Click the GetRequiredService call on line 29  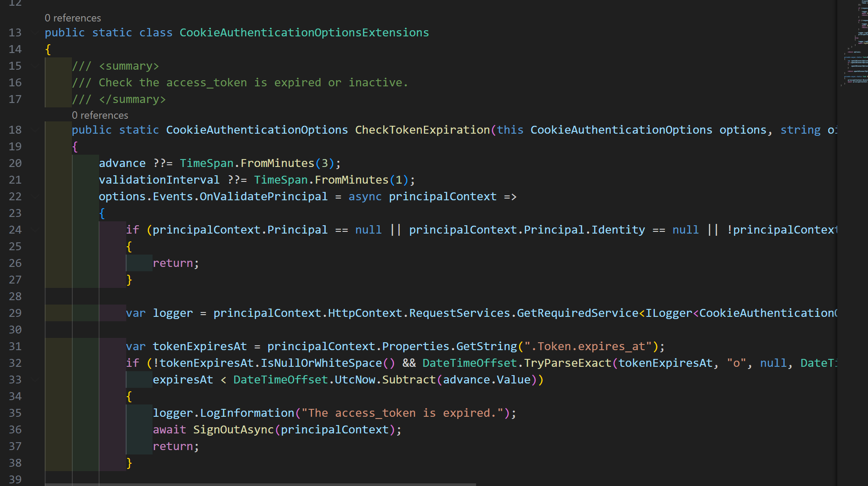point(577,313)
